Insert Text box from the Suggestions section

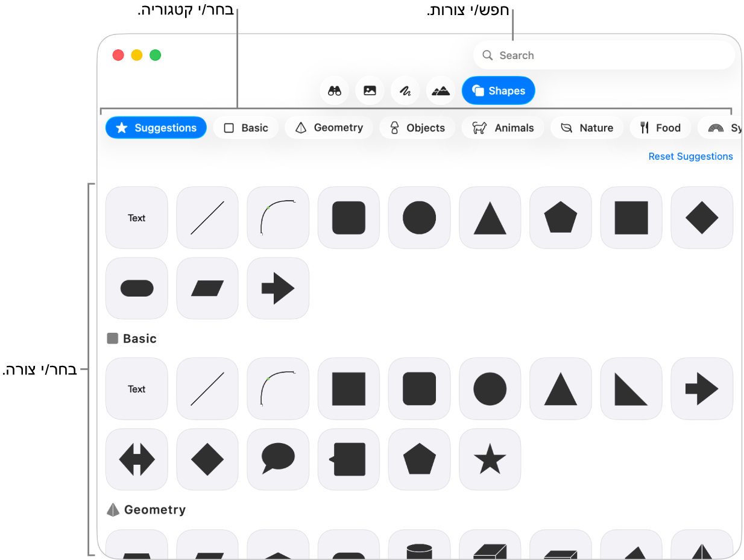coord(137,218)
